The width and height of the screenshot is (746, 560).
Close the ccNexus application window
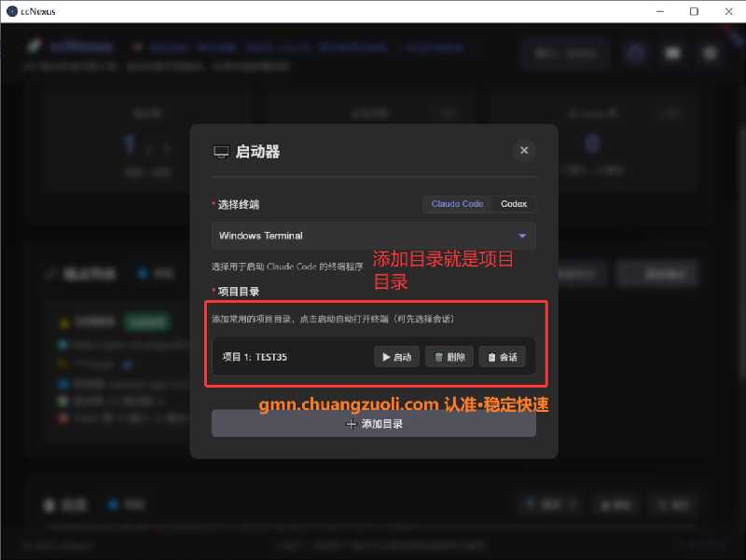(727, 11)
